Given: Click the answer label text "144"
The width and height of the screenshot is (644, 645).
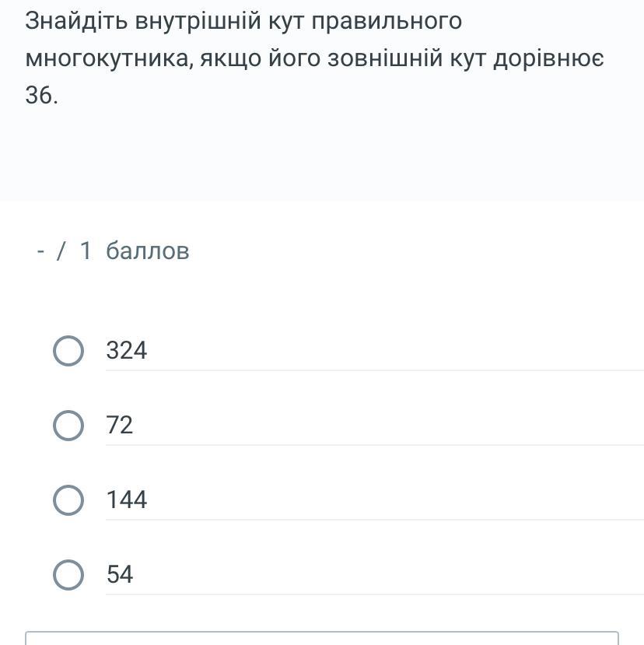Looking at the screenshot, I should [127, 500].
